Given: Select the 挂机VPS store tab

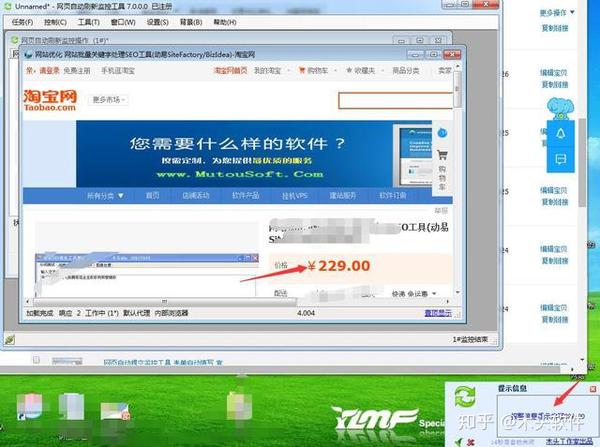Looking at the screenshot, I should pyautogui.click(x=294, y=196).
